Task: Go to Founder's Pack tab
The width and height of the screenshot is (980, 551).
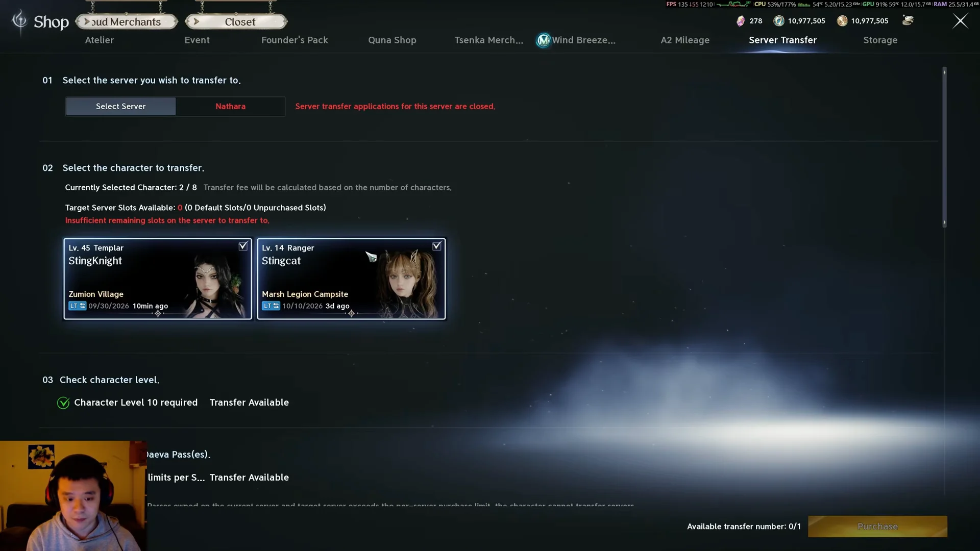Action: pos(295,40)
